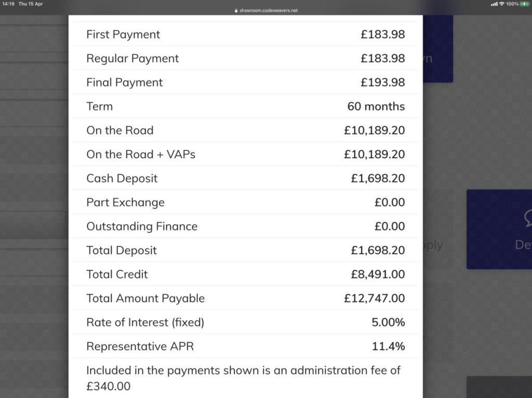Click the partially hidden Apply text
The width and height of the screenshot is (532, 398).
point(432,245)
